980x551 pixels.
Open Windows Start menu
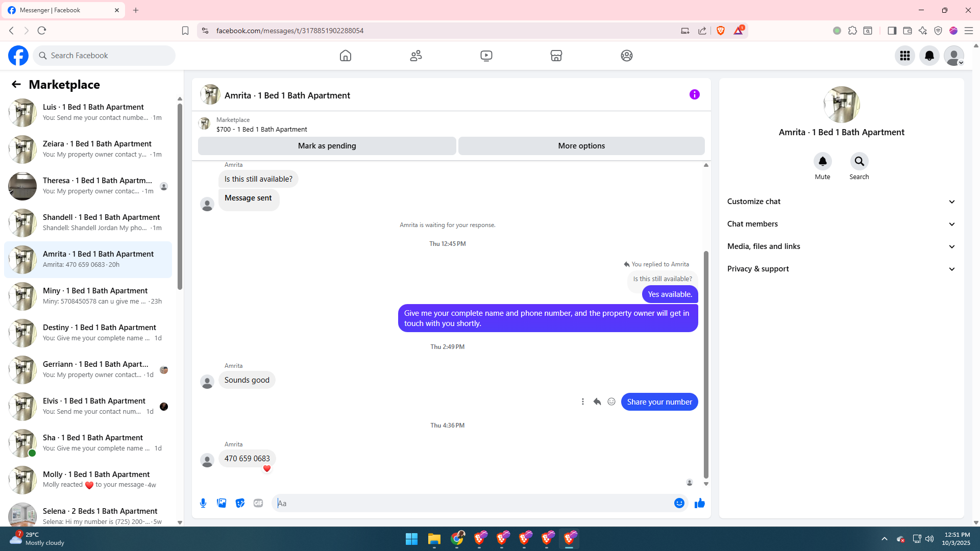pyautogui.click(x=411, y=539)
